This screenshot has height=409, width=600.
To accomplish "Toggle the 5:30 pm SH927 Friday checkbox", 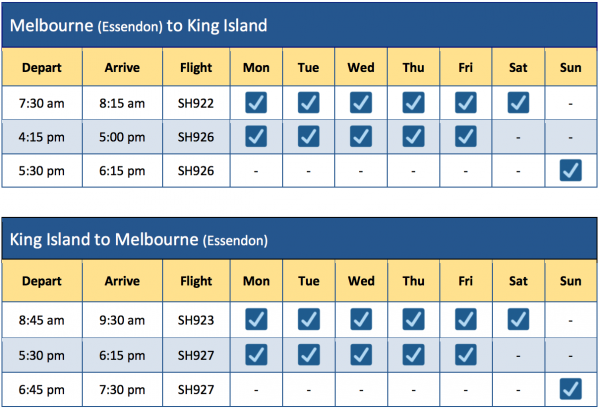I will (466, 353).
